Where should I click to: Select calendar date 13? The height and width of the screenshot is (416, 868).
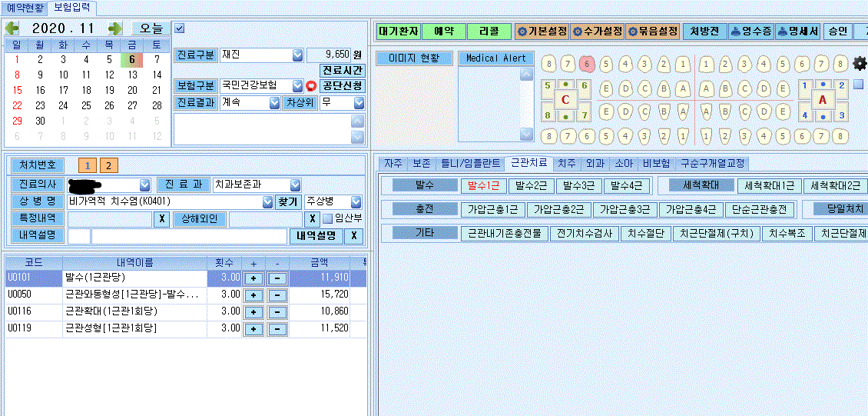(x=132, y=75)
